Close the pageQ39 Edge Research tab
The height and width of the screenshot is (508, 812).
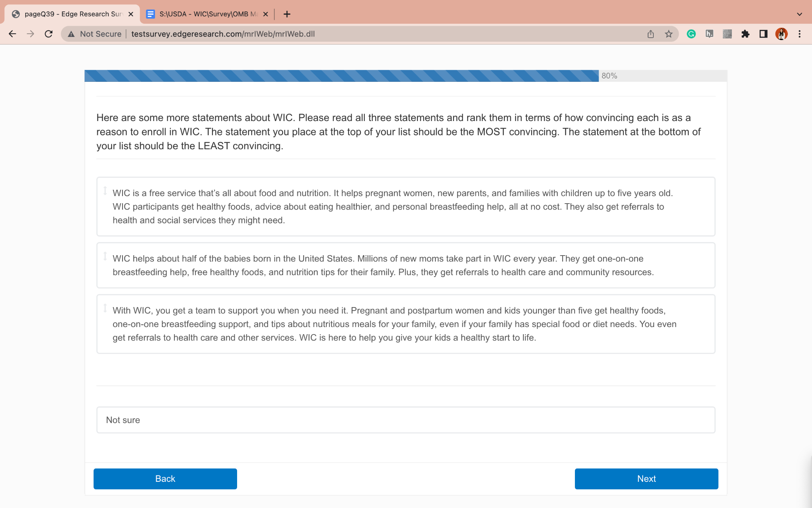pos(131,14)
